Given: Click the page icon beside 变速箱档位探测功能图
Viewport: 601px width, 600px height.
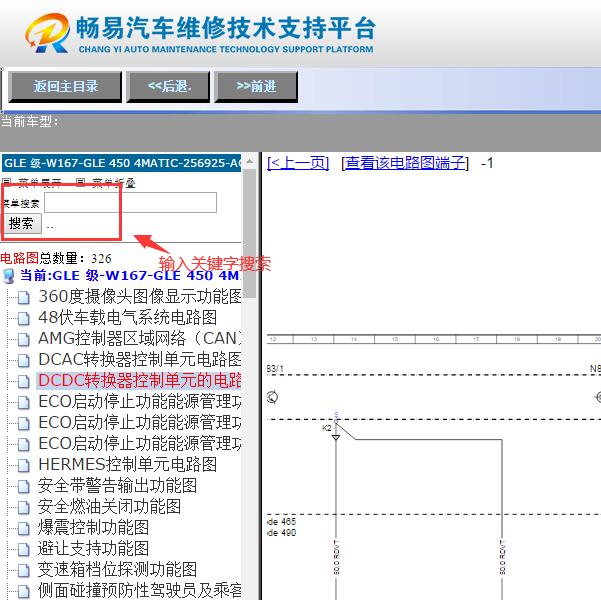Looking at the screenshot, I should click(24, 570).
